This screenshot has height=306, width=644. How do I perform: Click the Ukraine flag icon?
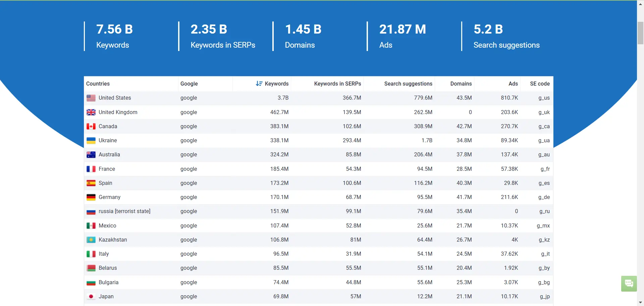pos(91,141)
